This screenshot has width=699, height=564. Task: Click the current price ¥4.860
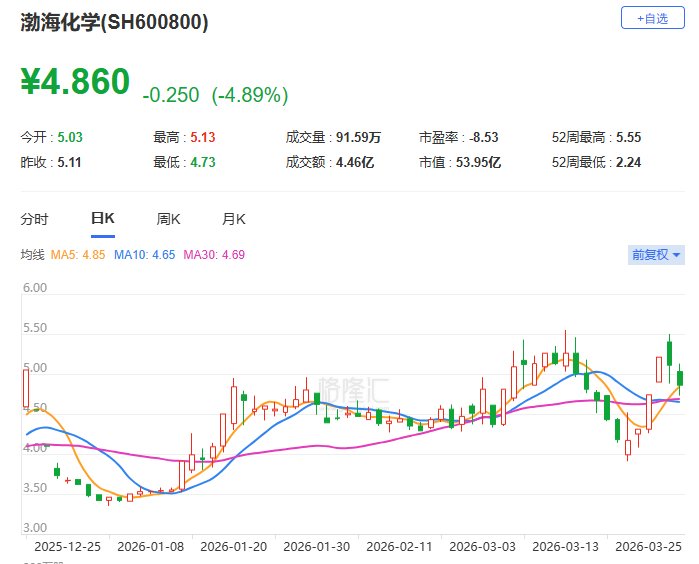(75, 82)
